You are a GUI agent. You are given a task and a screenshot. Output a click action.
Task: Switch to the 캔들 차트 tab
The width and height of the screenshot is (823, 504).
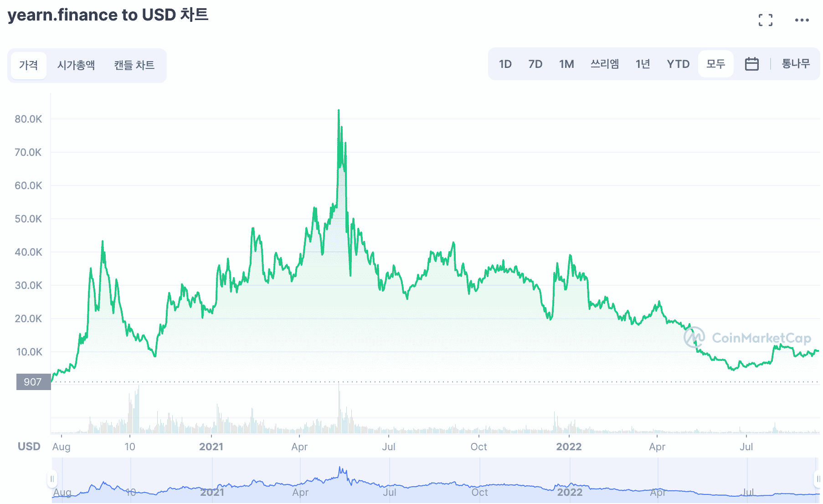[134, 65]
